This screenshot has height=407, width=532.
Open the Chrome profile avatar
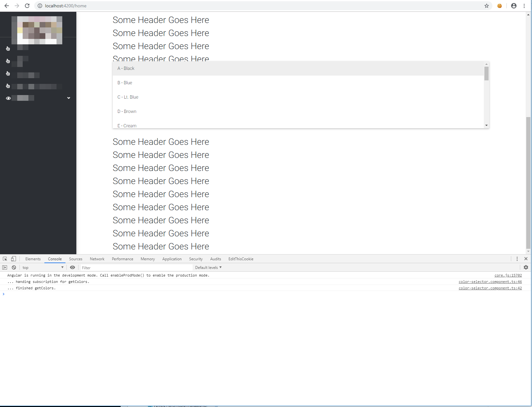[x=514, y=6]
